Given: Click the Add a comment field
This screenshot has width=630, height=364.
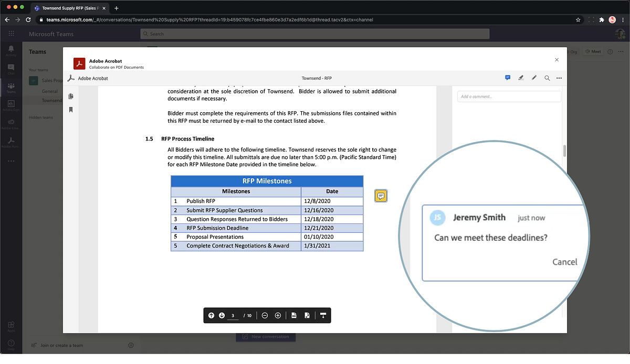Looking at the screenshot, I should [x=509, y=97].
